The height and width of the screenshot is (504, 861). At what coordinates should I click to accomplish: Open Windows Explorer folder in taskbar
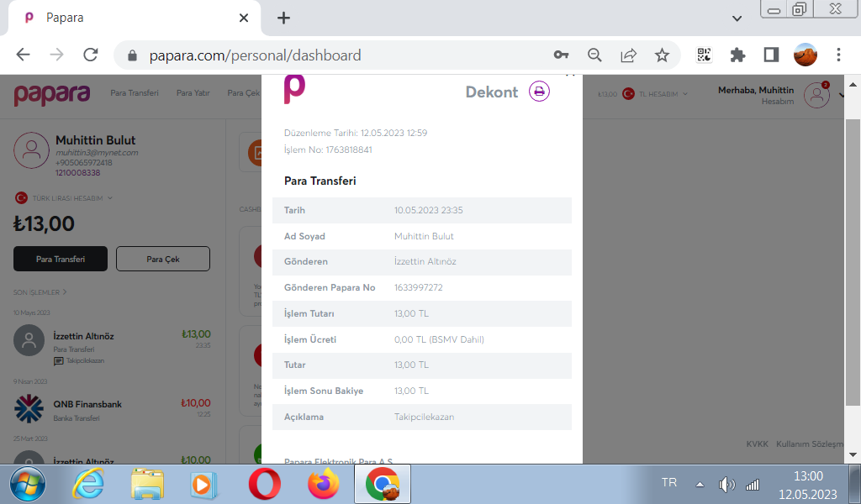coord(147,484)
